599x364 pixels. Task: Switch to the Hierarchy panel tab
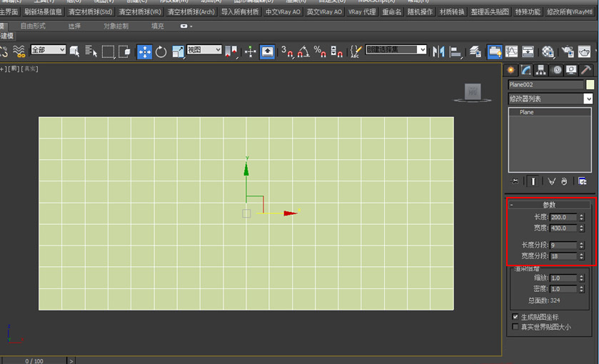click(540, 70)
